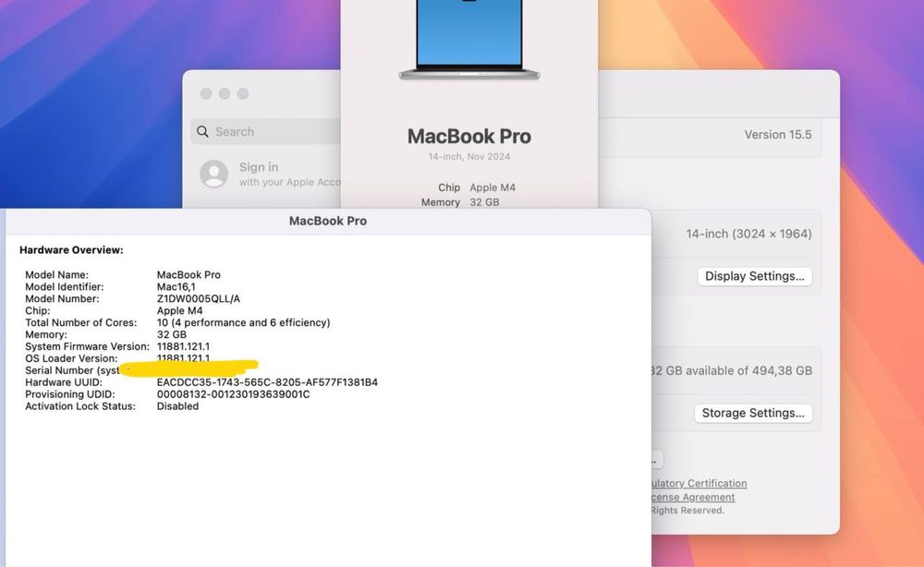924x567 pixels.
Task: Click the Search field in System Settings
Action: [266, 131]
